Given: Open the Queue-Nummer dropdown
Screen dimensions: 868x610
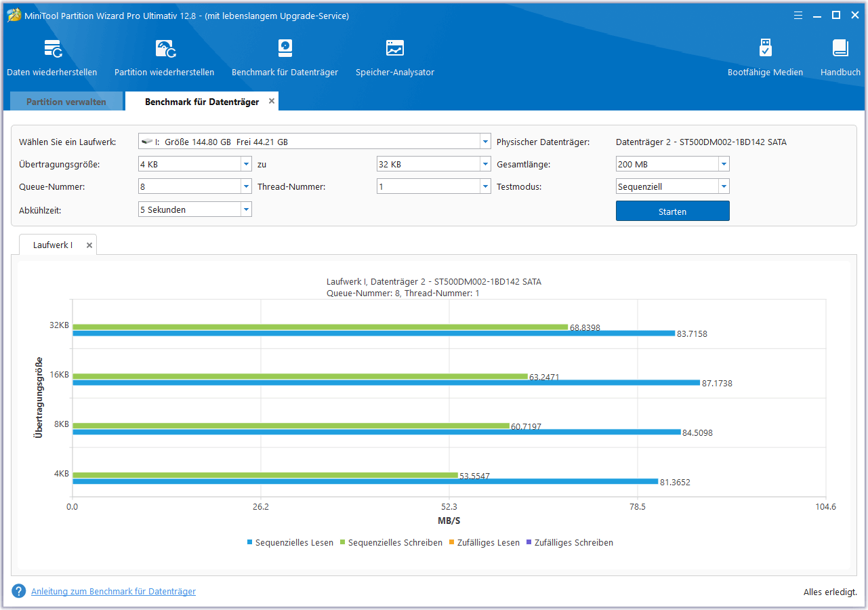Looking at the screenshot, I should click(x=246, y=187).
